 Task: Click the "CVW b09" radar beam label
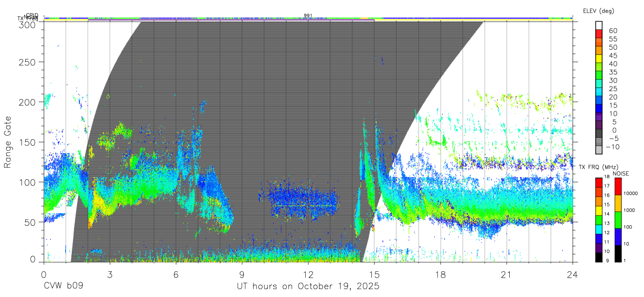click(63, 287)
